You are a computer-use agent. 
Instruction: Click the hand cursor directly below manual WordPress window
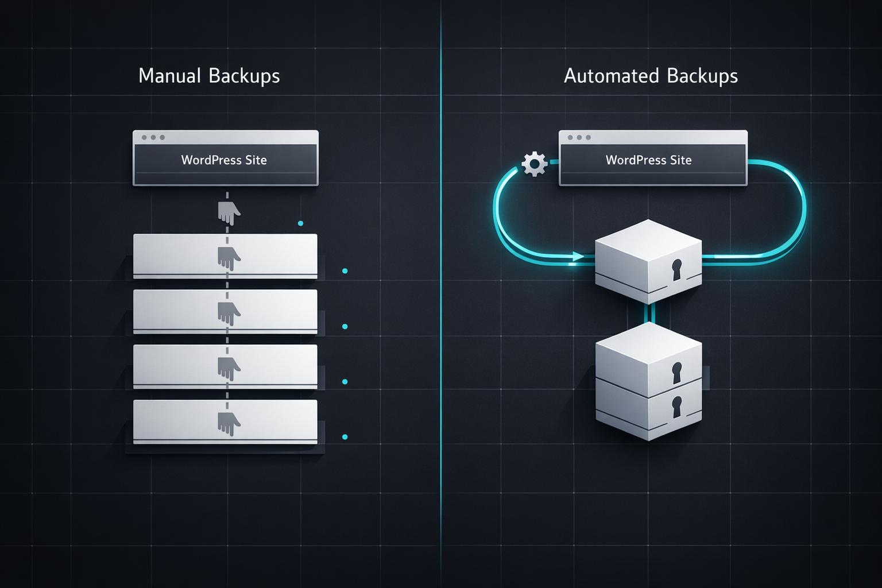pos(229,213)
